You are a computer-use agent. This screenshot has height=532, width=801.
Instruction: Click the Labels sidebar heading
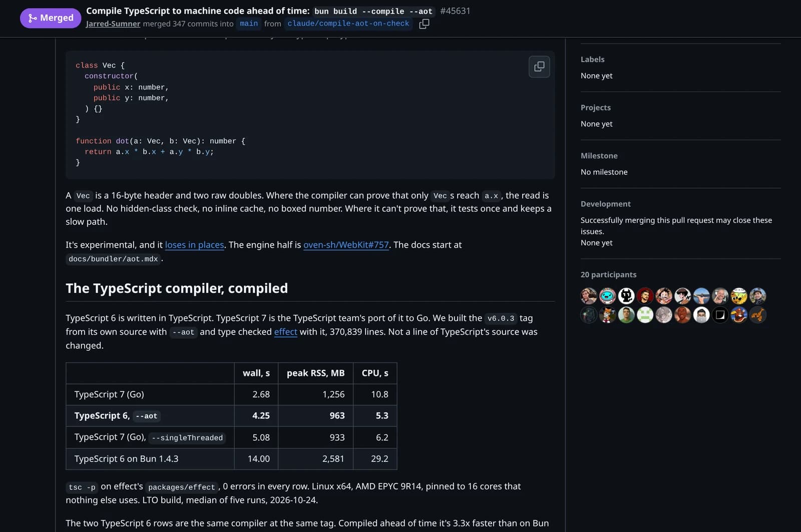592,59
